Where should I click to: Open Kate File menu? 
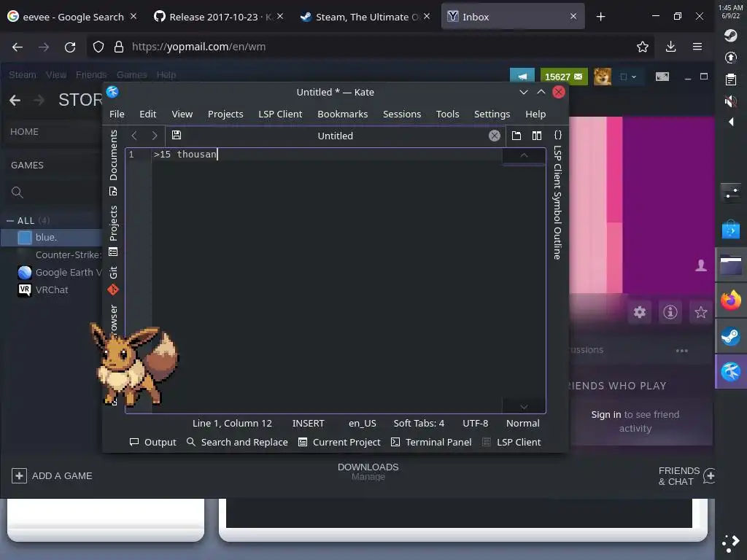tap(117, 114)
